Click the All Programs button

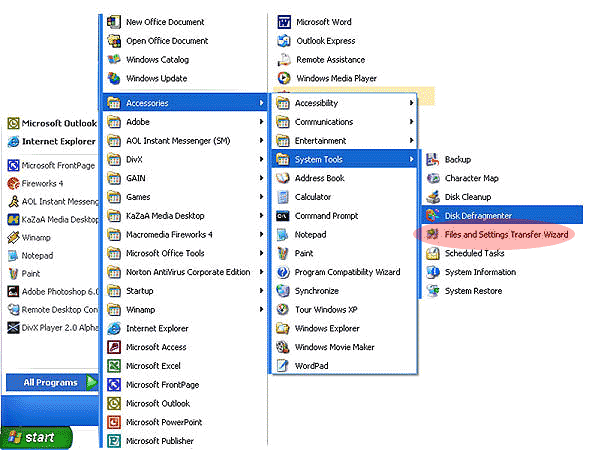point(52,382)
